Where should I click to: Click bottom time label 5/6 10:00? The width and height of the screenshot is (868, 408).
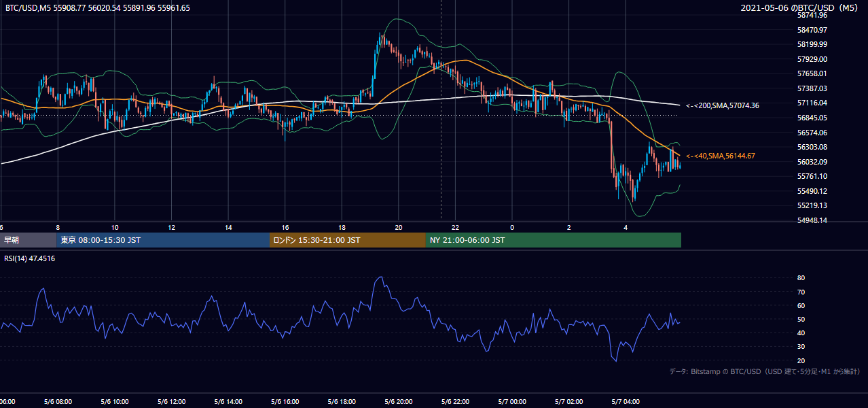pos(115,402)
